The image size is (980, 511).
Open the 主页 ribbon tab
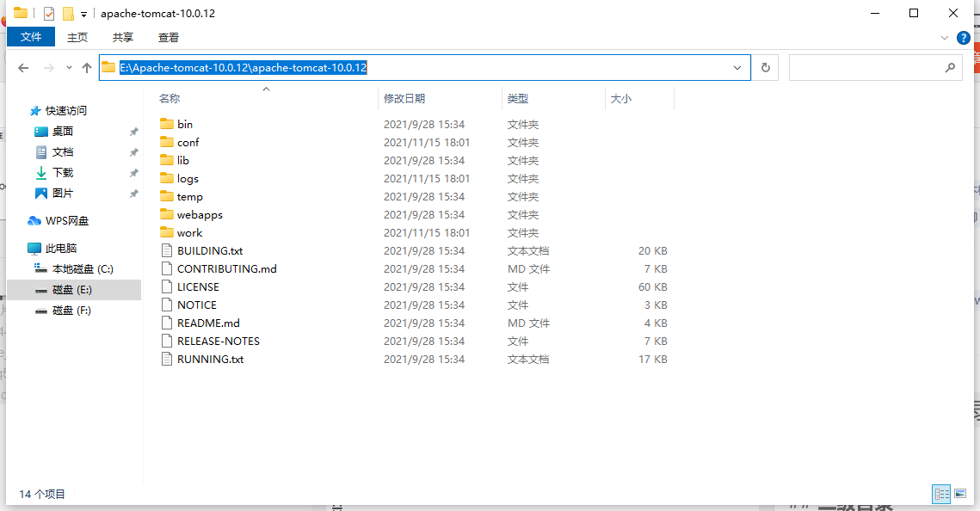(77, 38)
